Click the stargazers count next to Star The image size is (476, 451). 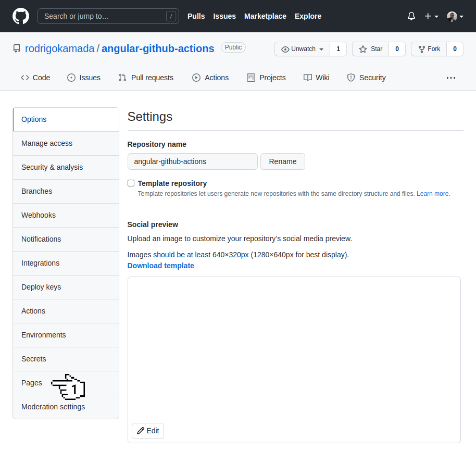pos(397,49)
